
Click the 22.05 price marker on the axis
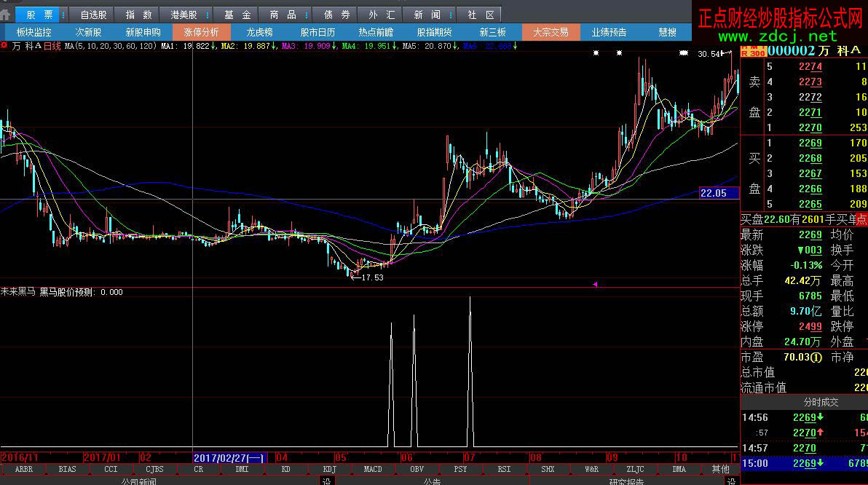(714, 193)
